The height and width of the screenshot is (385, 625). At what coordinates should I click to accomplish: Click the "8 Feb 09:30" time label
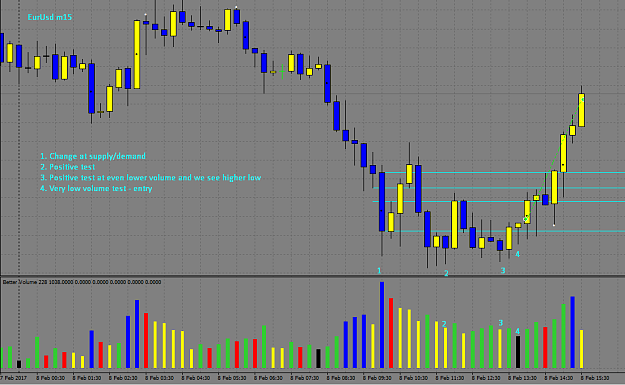377,378
